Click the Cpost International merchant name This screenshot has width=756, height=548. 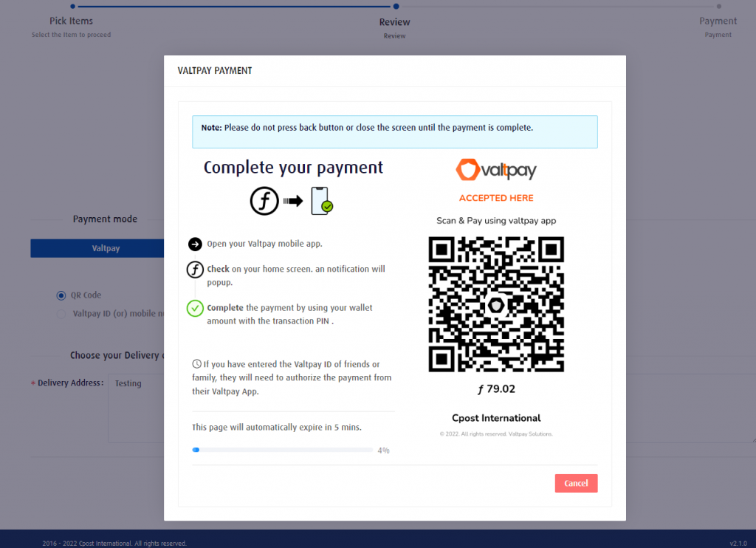496,418
